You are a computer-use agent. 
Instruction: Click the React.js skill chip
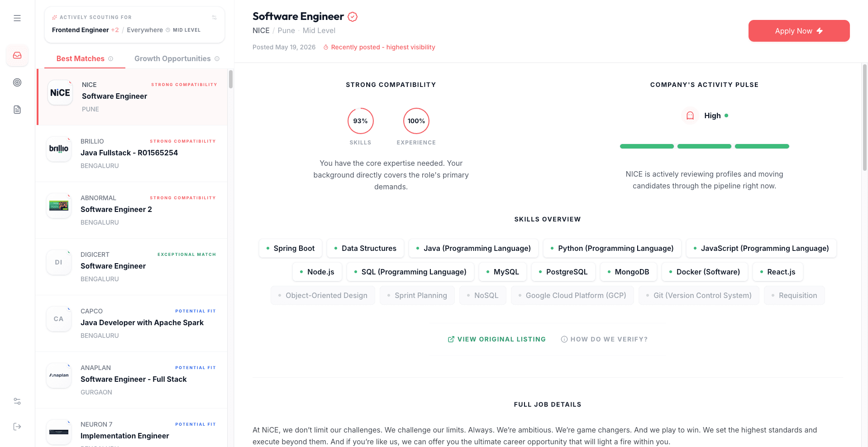coord(777,272)
